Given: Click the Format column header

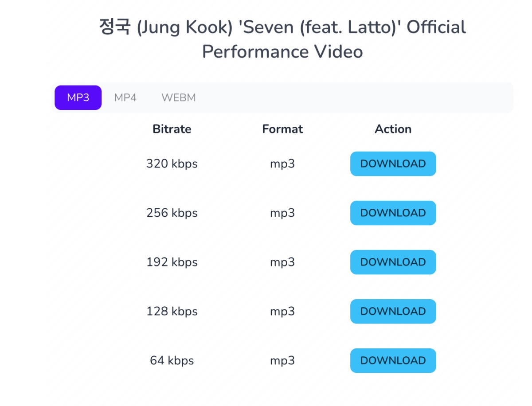Looking at the screenshot, I should click(x=282, y=129).
